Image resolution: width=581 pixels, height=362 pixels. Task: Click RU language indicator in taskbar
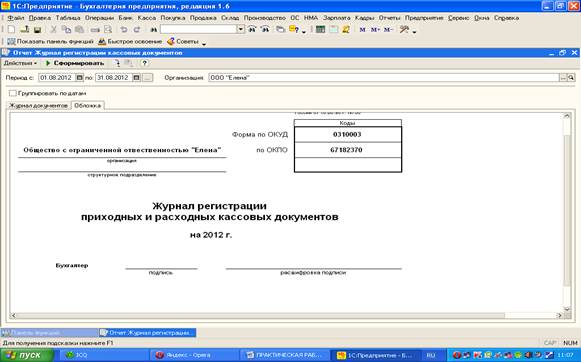431,355
